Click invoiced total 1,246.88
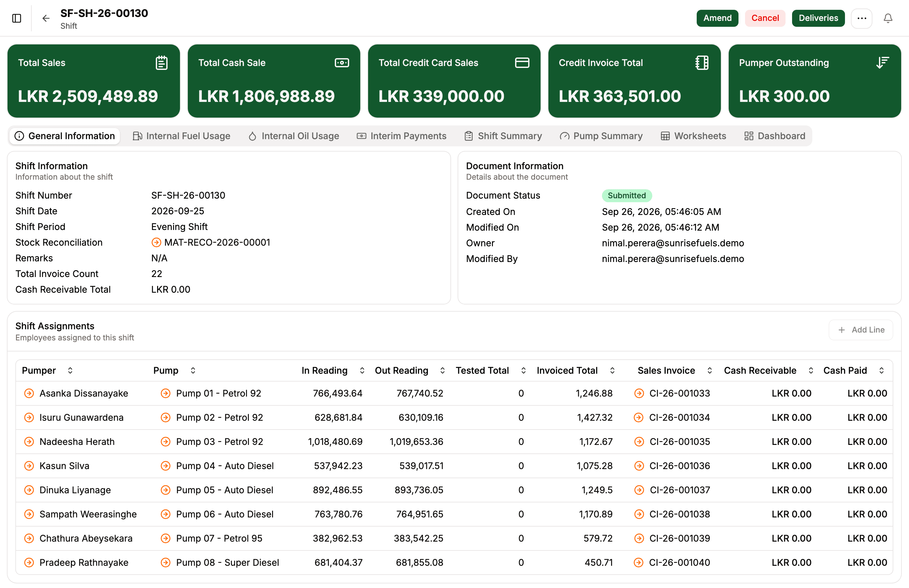Image resolution: width=909 pixels, height=588 pixels. (x=594, y=393)
